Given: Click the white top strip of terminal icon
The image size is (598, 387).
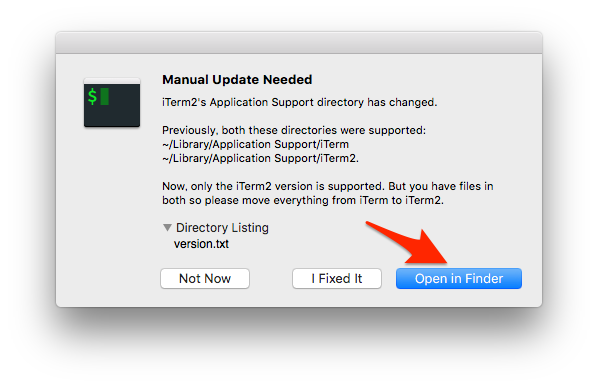Looking at the screenshot, I should click(112, 81).
